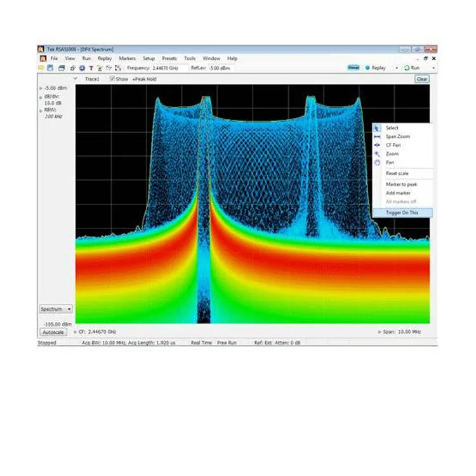The height and width of the screenshot is (476, 476).
Task: Click the Free Run status entry
Action: (227, 343)
